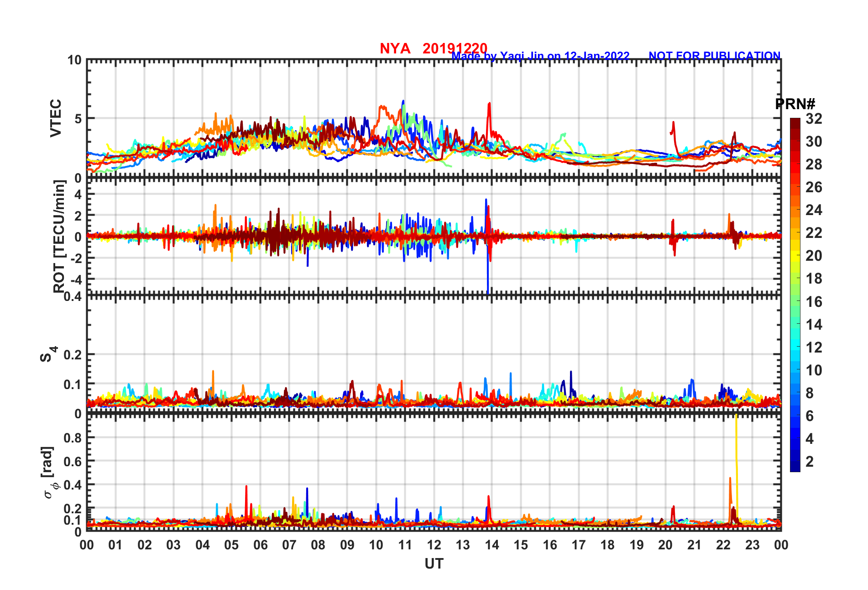Select PRN colorbar label "4"
Image resolution: width=868 pixels, height=590 pixels.
[810, 439]
